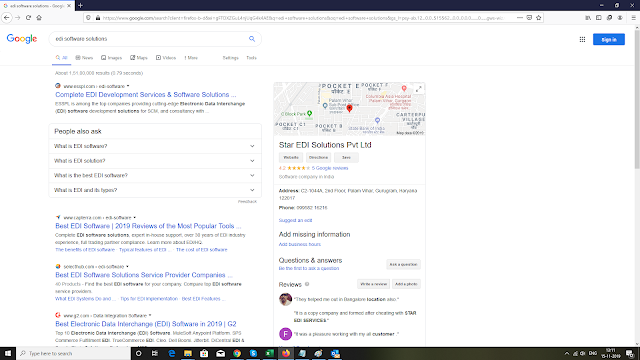Open the Firefox hamburger menu
Screen dimensions: 640x360
click(633, 18)
